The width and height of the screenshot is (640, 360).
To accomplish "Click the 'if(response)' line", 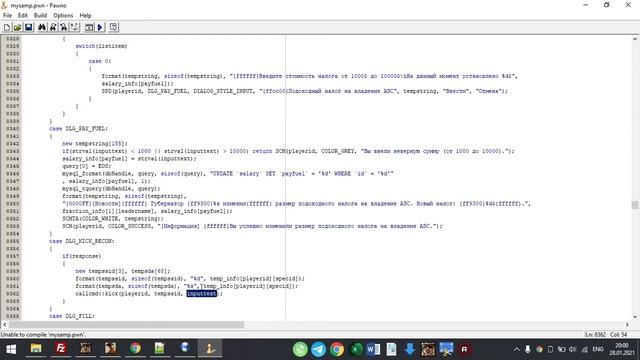I will [82, 256].
